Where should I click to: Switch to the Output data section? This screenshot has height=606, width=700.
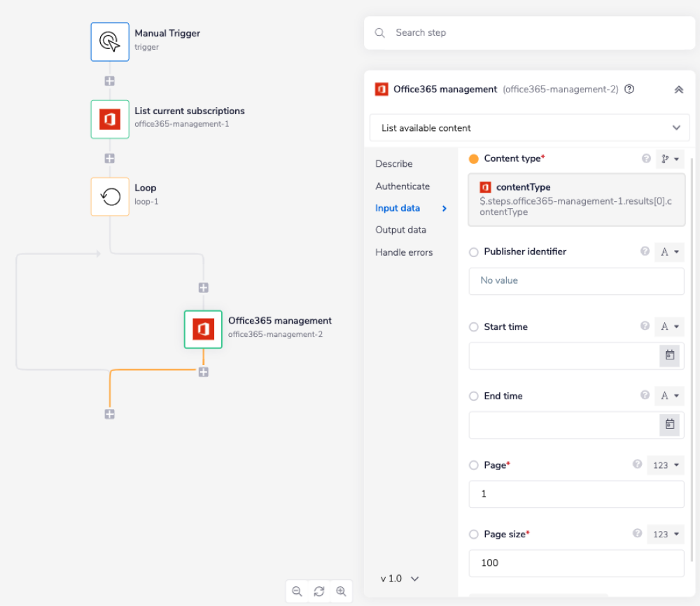[400, 230]
